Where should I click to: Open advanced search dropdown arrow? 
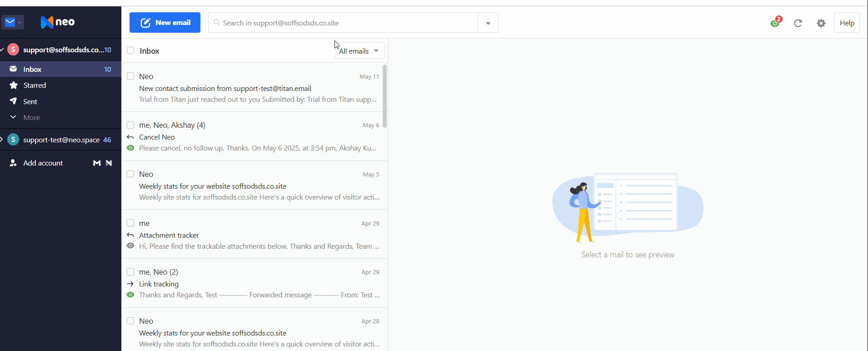488,23
